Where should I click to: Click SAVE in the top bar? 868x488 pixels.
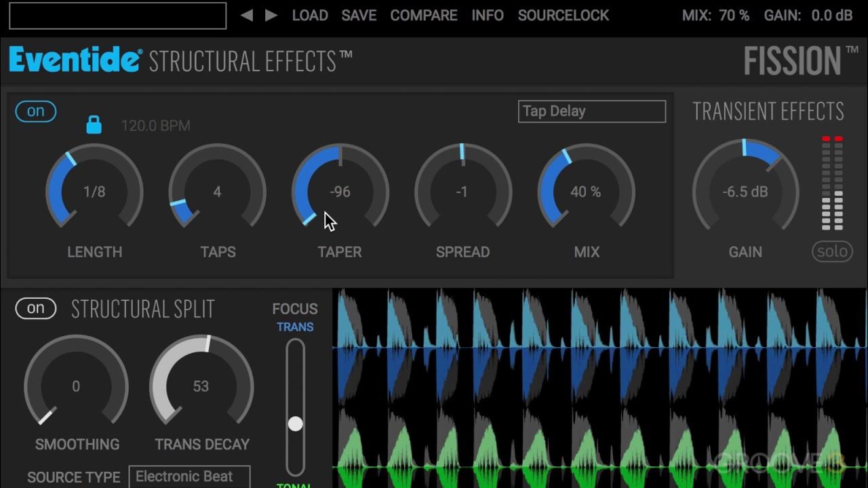[359, 15]
